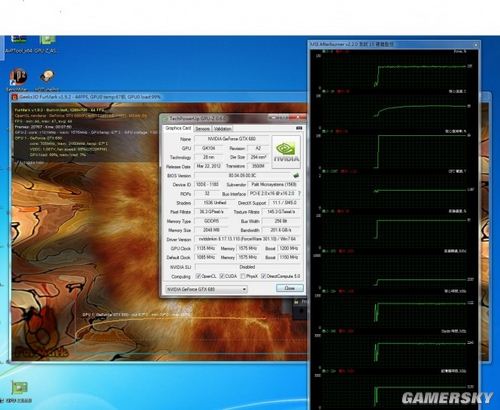This screenshot has width=500, height=410.
Task: Toggle the DirectCompute 5.0 checkbox
Action: tap(263, 276)
